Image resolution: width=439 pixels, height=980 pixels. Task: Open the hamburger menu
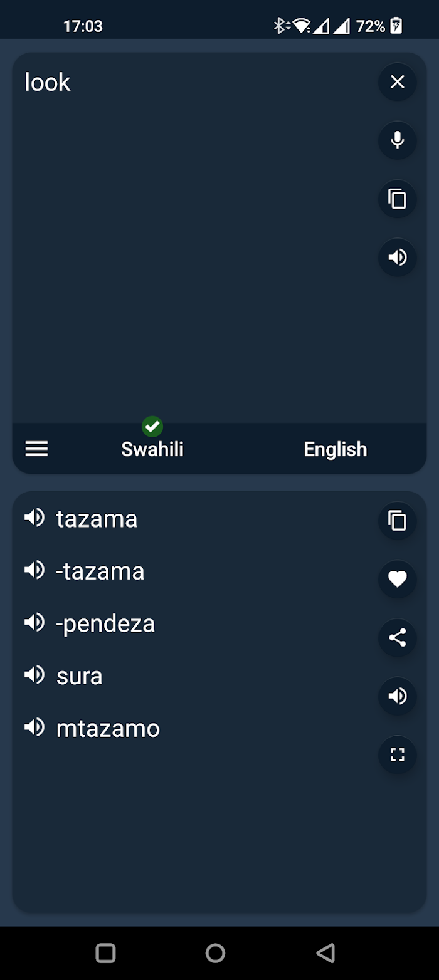(36, 449)
